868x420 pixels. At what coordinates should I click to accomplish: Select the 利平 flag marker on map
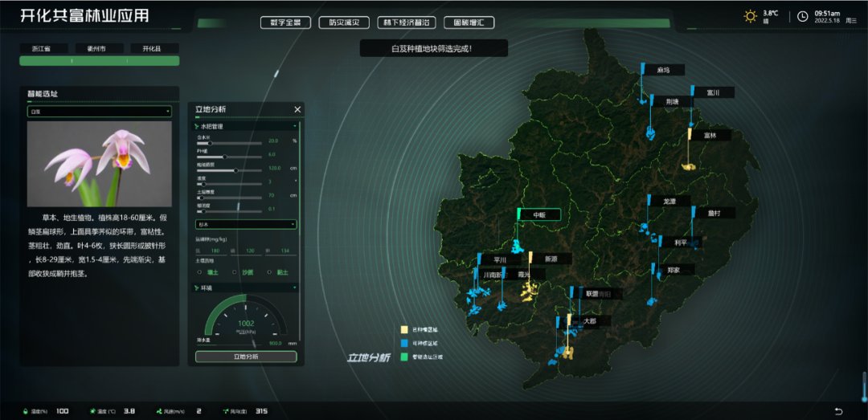660,243
